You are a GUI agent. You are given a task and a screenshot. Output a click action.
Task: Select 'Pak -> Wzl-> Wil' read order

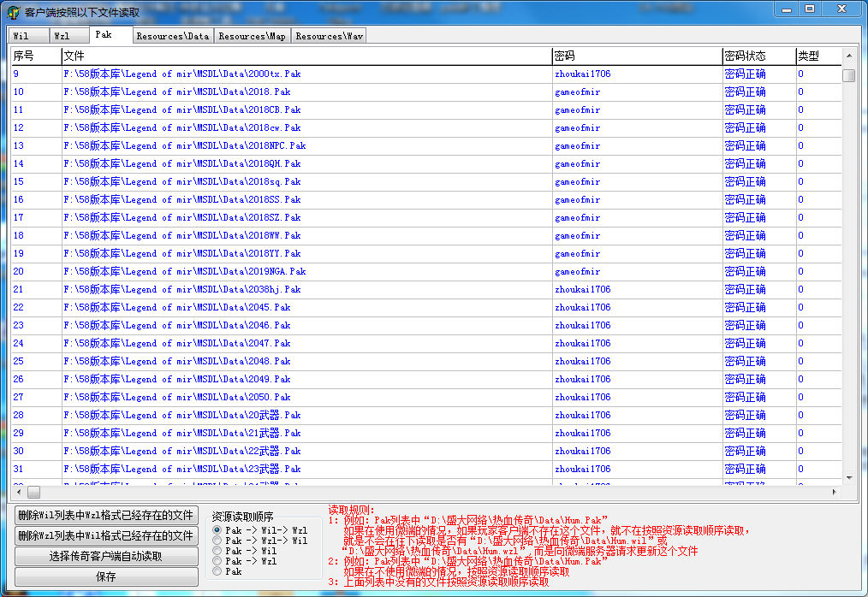coord(217,541)
